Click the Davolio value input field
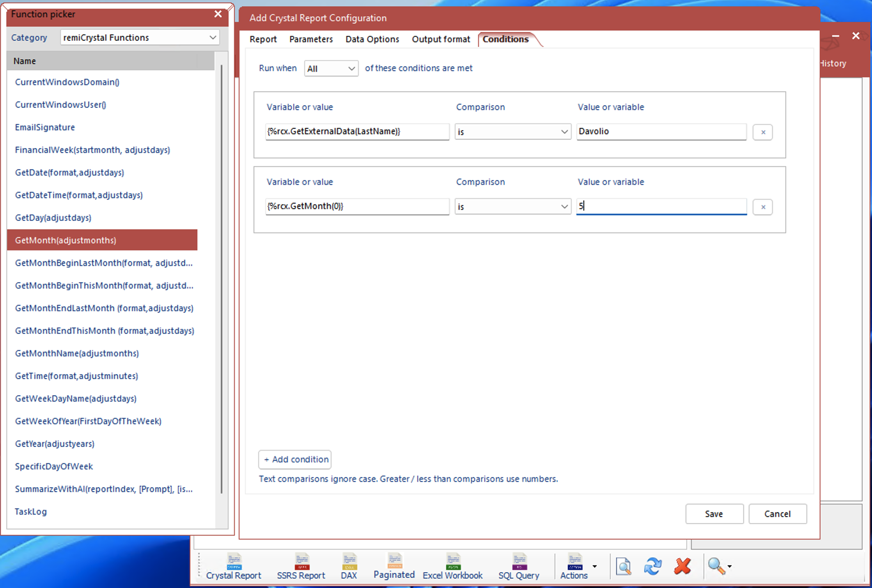This screenshot has height=588, width=872. 661,131
